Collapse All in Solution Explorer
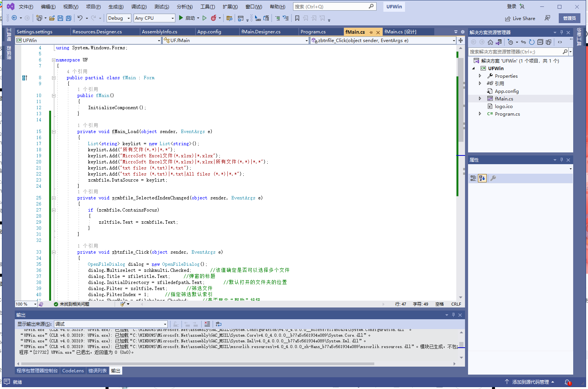Viewport: 588px width, 389px height. pos(540,42)
